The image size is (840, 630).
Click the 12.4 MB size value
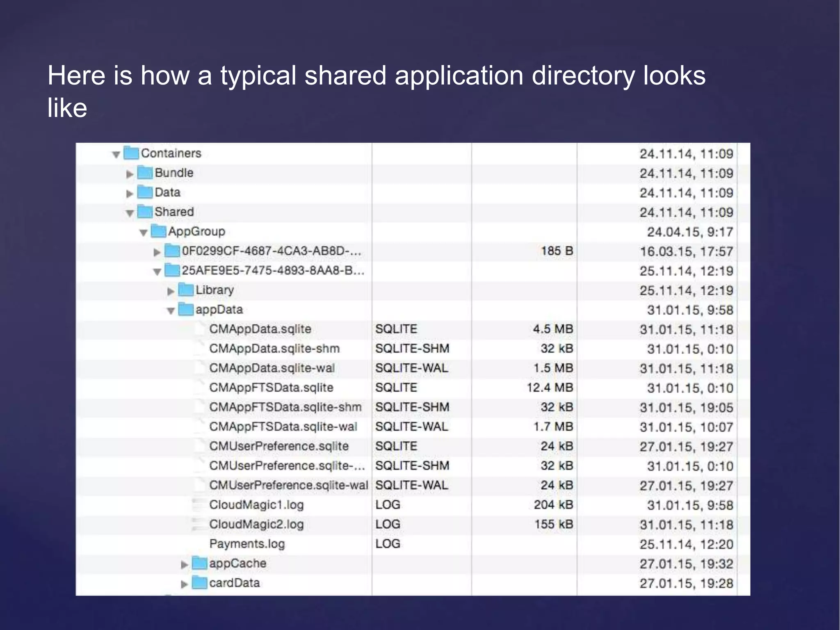pyautogui.click(x=550, y=388)
